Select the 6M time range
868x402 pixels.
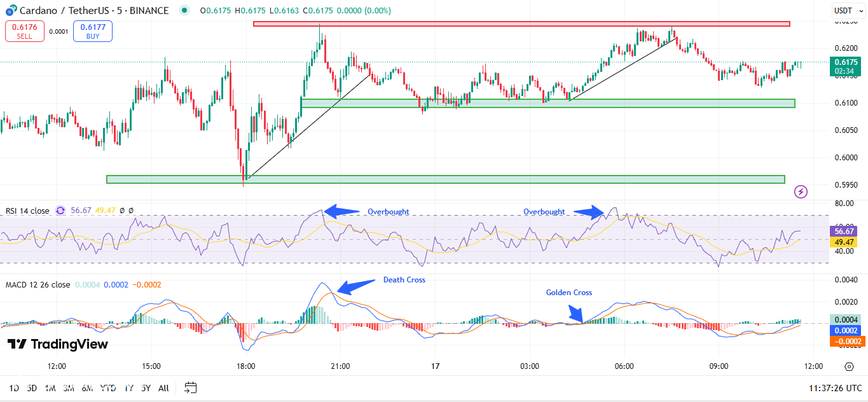pyautogui.click(x=88, y=387)
